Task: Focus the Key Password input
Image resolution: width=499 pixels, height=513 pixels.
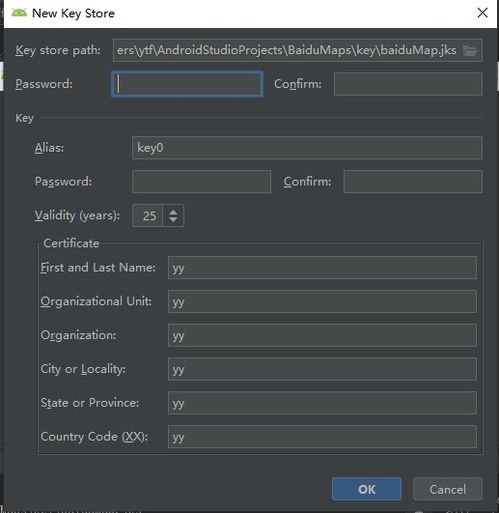Action: [x=201, y=182]
